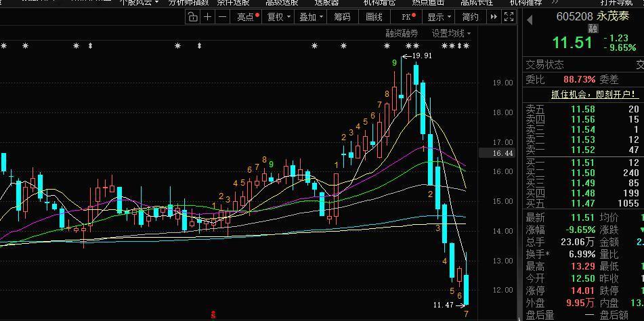Click the double-arrow expand toolbar icon
The image size is (644, 321).
494,17
